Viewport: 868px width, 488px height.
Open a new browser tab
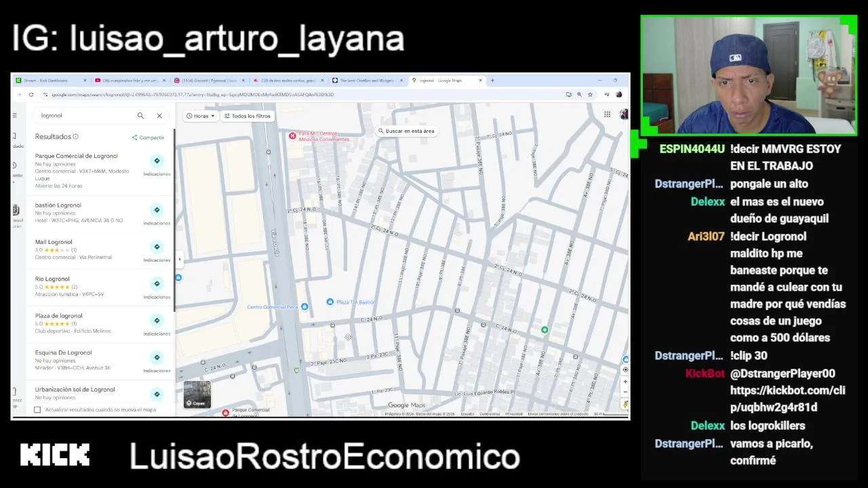tap(492, 81)
